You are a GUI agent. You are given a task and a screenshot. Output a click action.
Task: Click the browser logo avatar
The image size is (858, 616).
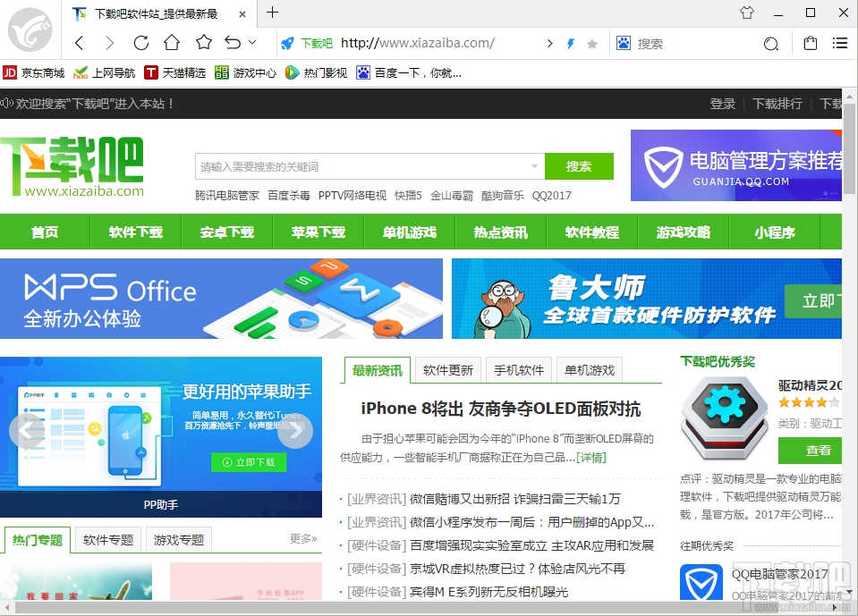point(30,29)
